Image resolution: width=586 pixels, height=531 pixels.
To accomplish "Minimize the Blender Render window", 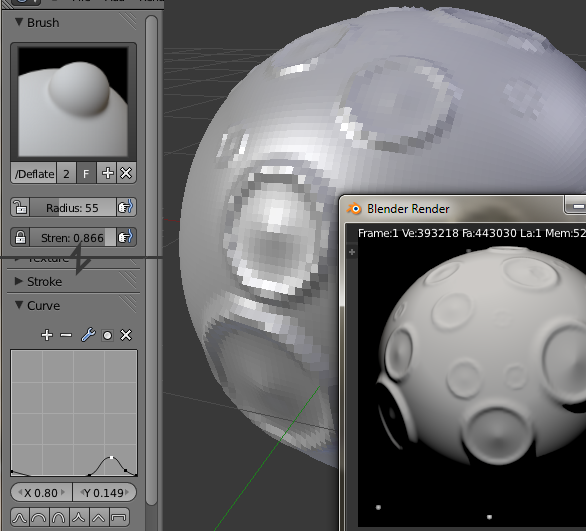I will click(x=577, y=206).
